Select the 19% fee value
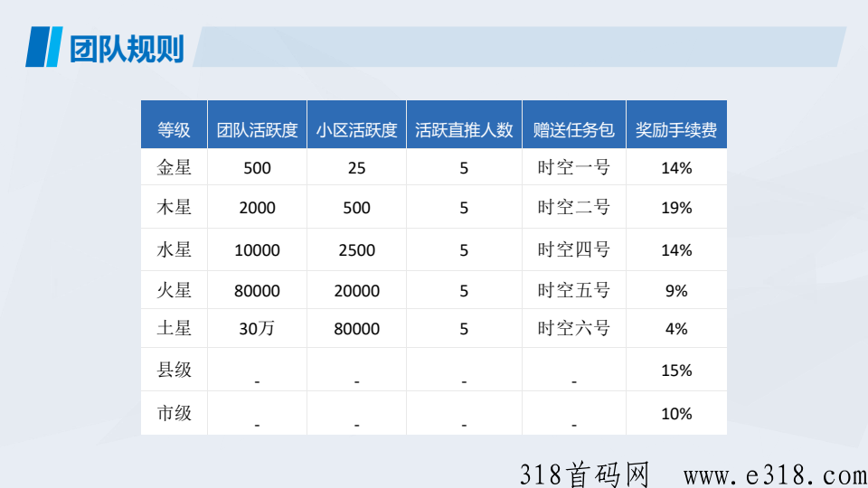The height and width of the screenshot is (488, 868). point(676,208)
